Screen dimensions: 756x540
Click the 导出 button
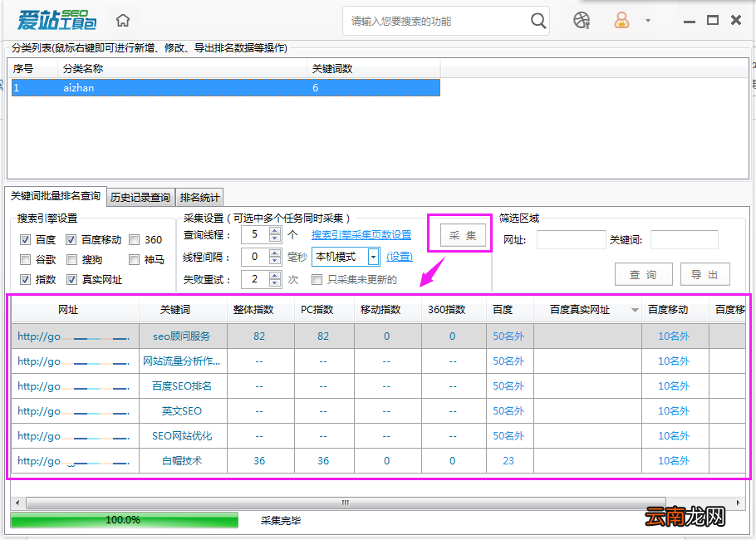[704, 274]
